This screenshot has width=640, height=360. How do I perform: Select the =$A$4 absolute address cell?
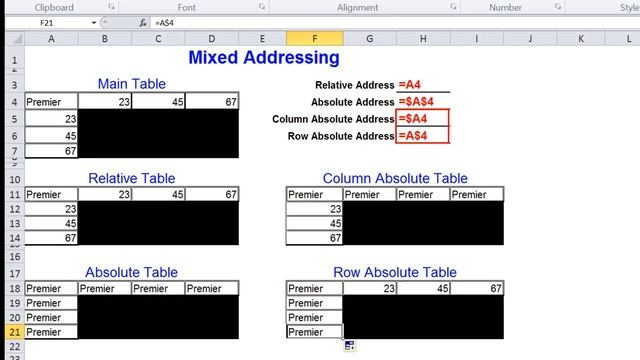tap(423, 102)
